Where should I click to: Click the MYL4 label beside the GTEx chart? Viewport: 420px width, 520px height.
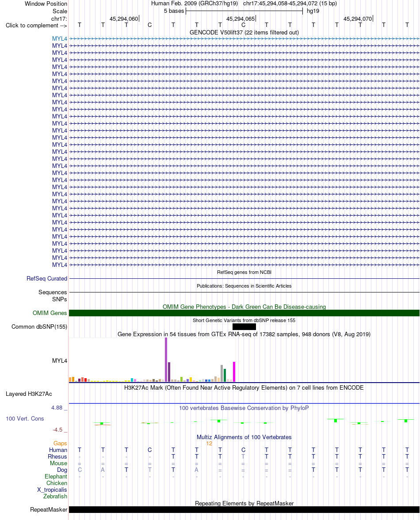click(59, 361)
